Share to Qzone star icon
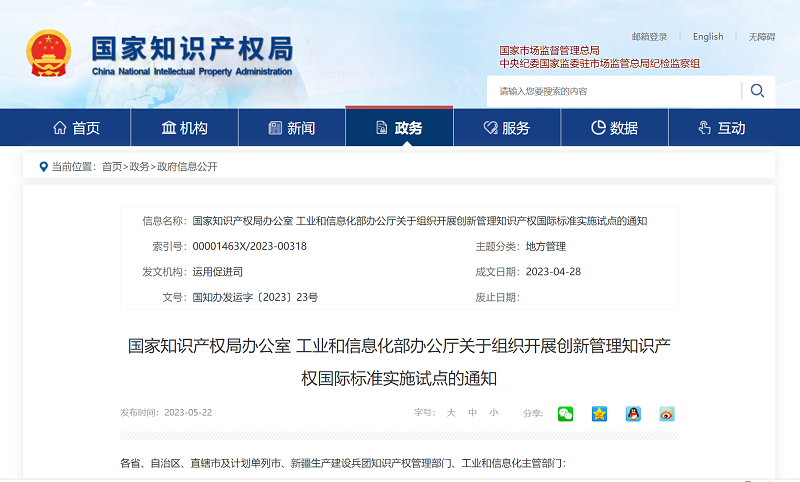This screenshot has width=800, height=482. tap(599, 413)
